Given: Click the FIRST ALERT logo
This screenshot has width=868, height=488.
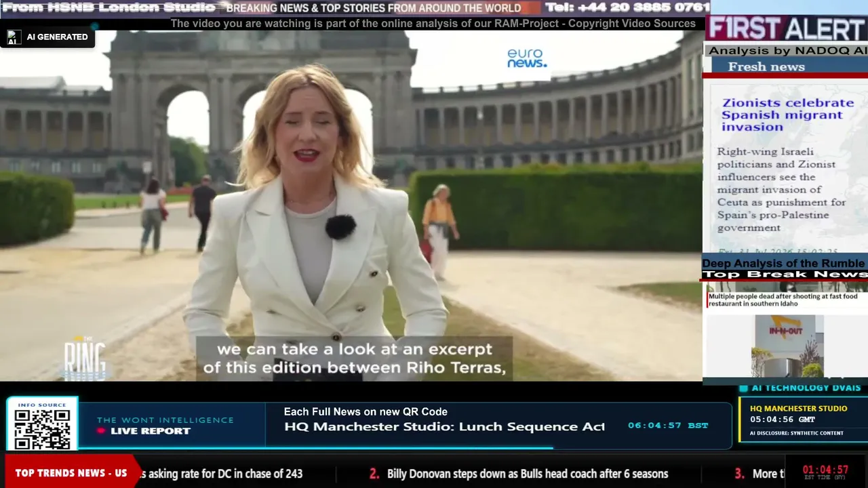Looking at the screenshot, I should pos(786,29).
